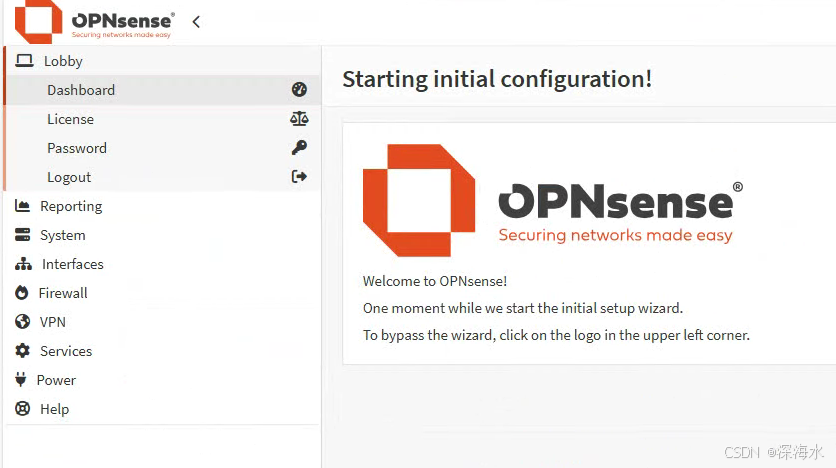Click the laptop icon beside Lobby
836x468 pixels.
(24, 60)
